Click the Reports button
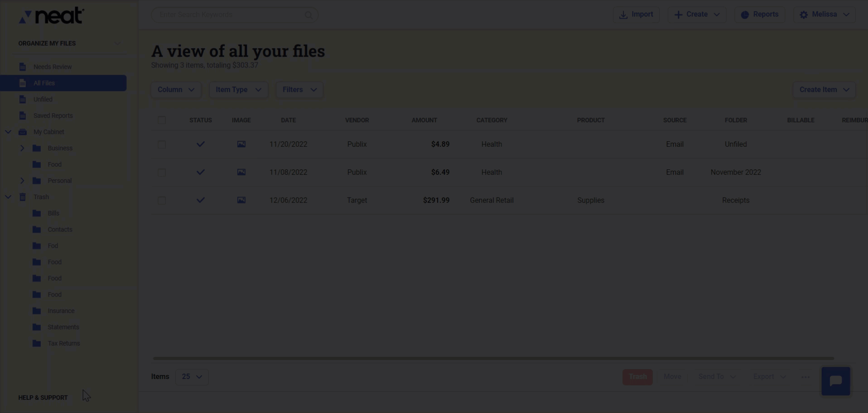Image resolution: width=868 pixels, height=413 pixels. [x=760, y=14]
